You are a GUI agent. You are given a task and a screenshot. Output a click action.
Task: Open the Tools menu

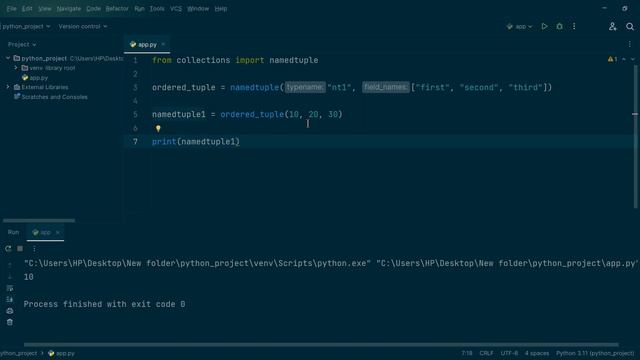tap(157, 8)
